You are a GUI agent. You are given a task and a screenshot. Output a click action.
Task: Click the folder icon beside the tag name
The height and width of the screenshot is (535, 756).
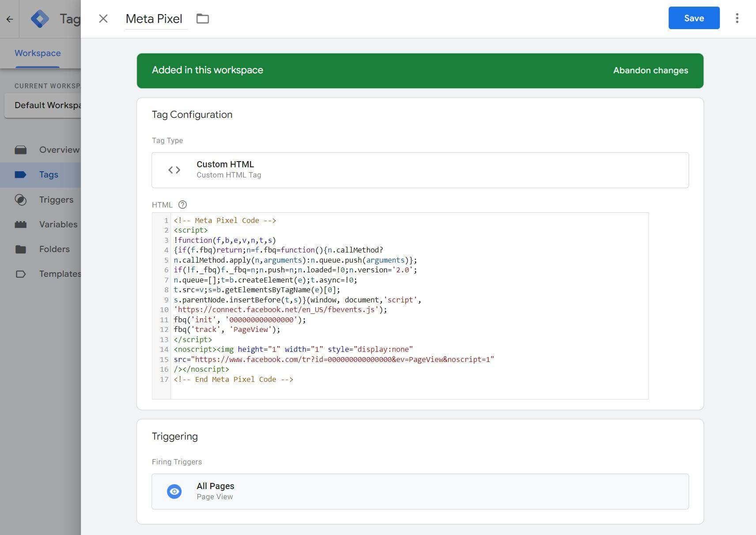click(203, 19)
